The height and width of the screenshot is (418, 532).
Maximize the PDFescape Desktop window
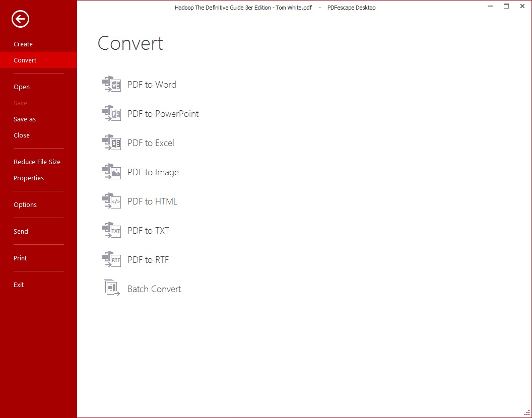tap(506, 6)
